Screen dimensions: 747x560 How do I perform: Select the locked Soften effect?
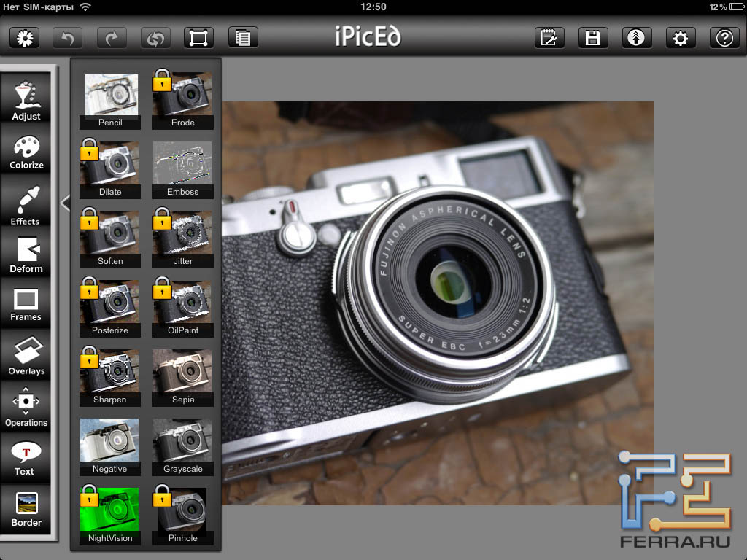pyautogui.click(x=110, y=238)
